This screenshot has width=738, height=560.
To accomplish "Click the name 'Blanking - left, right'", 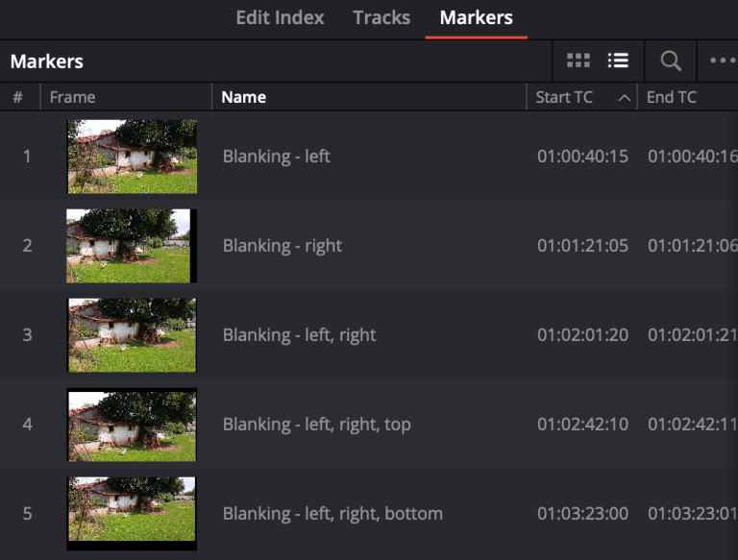I will [x=300, y=335].
